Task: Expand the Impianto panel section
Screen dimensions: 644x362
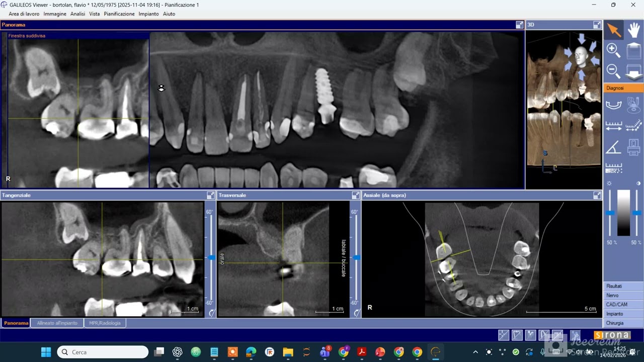Action: pyautogui.click(x=623, y=314)
